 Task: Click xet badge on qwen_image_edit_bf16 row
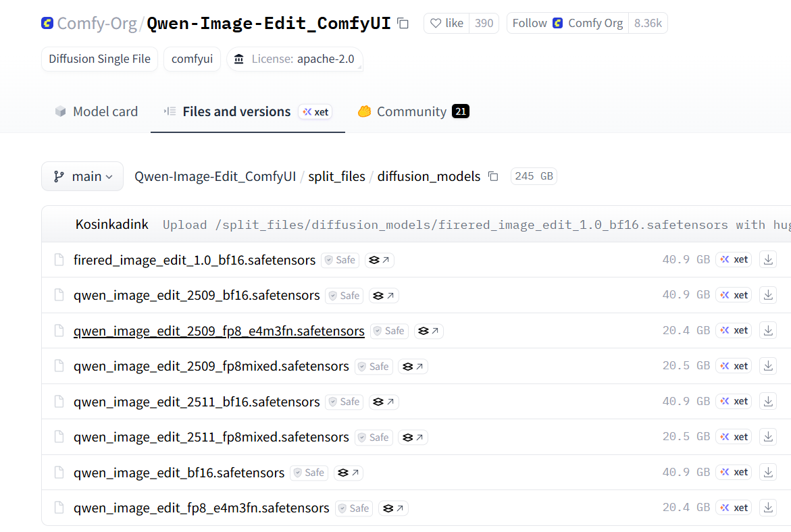(734, 472)
